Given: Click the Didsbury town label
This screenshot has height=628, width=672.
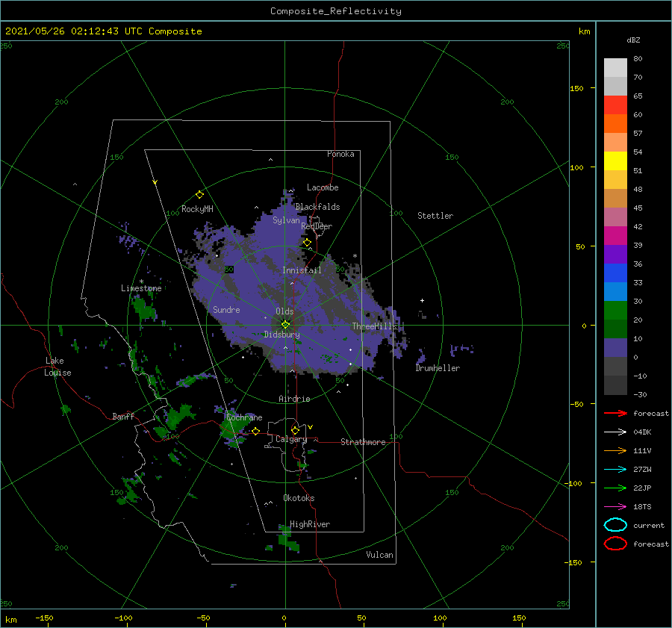Looking at the screenshot, I should (x=281, y=335).
